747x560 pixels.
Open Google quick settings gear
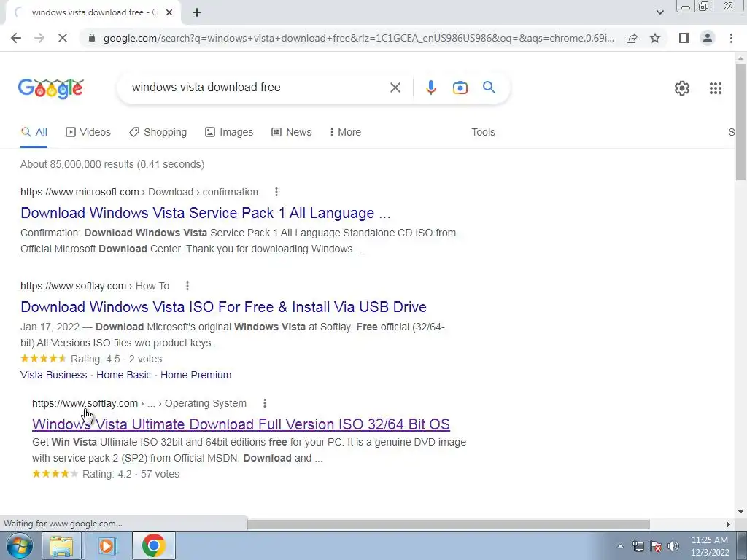coord(682,88)
